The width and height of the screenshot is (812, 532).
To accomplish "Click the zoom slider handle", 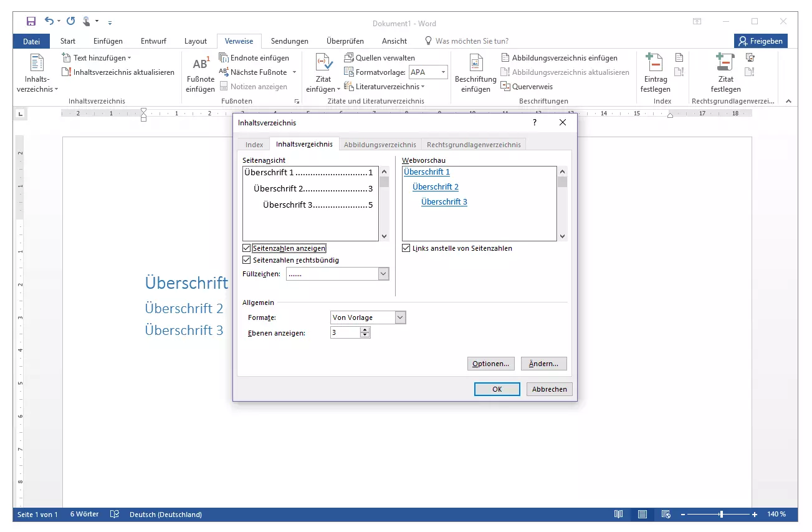I will (721, 515).
